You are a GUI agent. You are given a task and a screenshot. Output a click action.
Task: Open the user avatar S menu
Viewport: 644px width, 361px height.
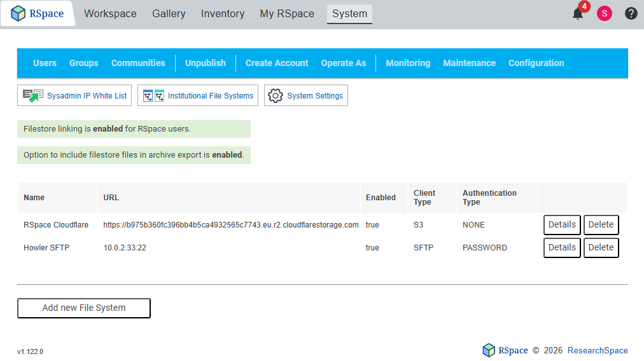[x=604, y=13]
